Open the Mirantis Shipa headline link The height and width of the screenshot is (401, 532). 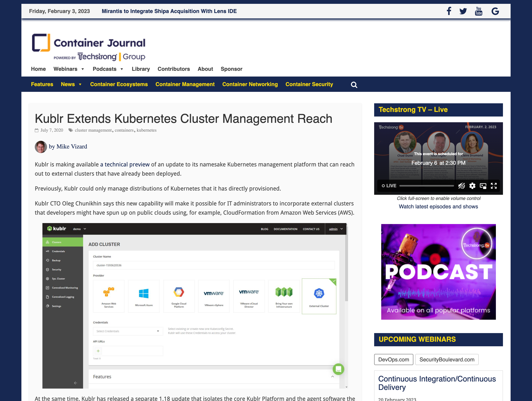tap(169, 11)
